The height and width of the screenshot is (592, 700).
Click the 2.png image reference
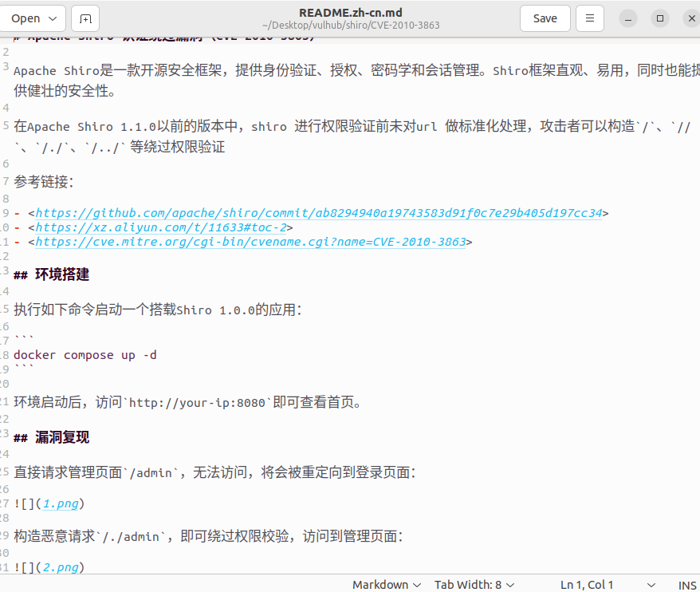[x=61, y=567]
